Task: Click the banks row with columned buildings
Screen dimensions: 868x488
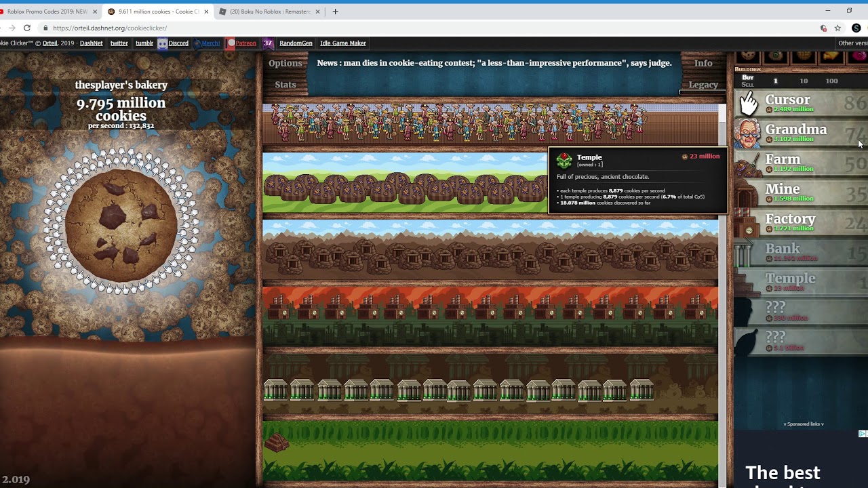Action: [490, 383]
